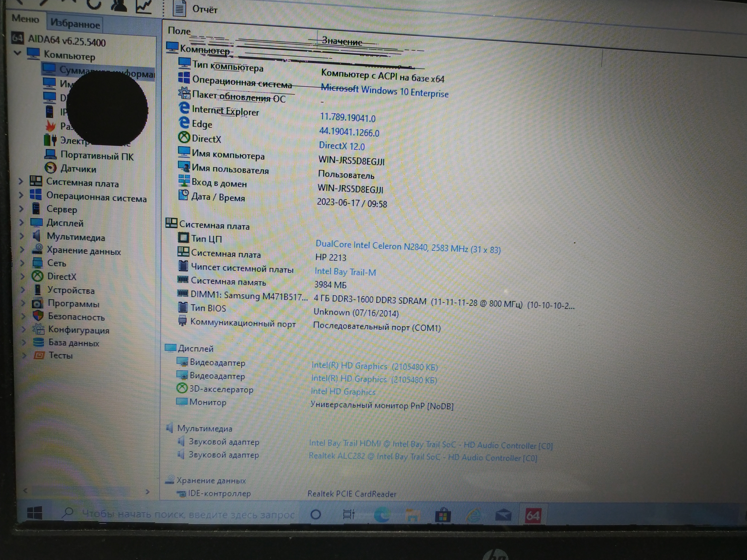Viewport: 747px width, 560px height.
Task: Expand the Сеть tree node
Action: click(x=22, y=263)
